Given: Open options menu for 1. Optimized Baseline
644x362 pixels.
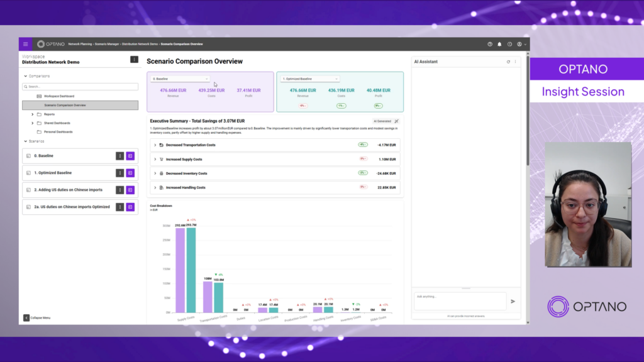Looking at the screenshot, I should (119, 173).
